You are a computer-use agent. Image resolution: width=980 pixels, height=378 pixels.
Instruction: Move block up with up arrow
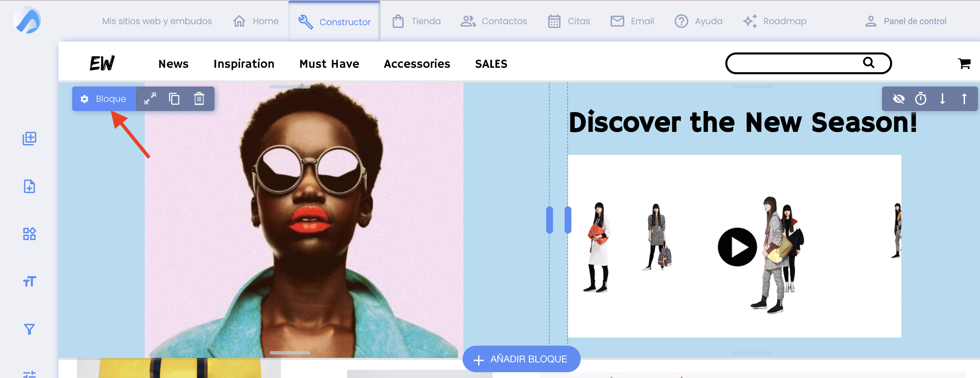(x=964, y=99)
